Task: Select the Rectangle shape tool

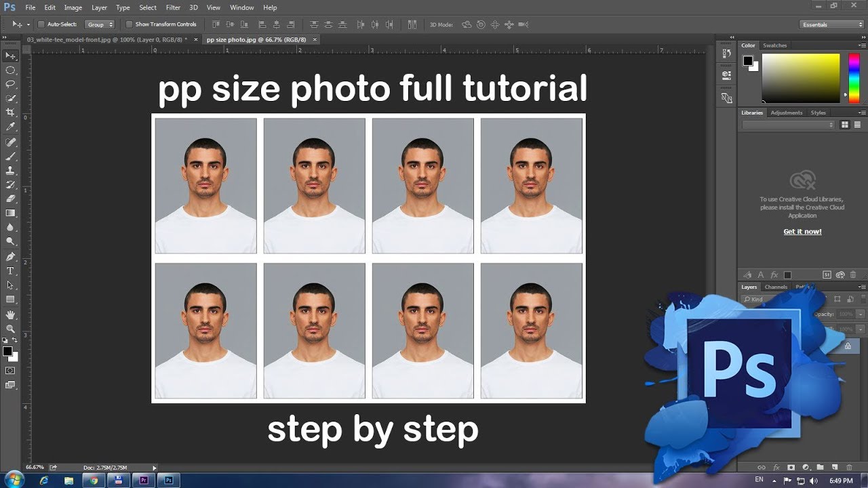Action: pyautogui.click(x=10, y=300)
